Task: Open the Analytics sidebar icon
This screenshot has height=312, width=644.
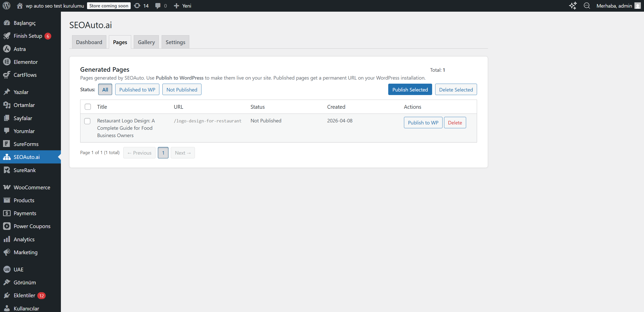Action: [x=7, y=239]
